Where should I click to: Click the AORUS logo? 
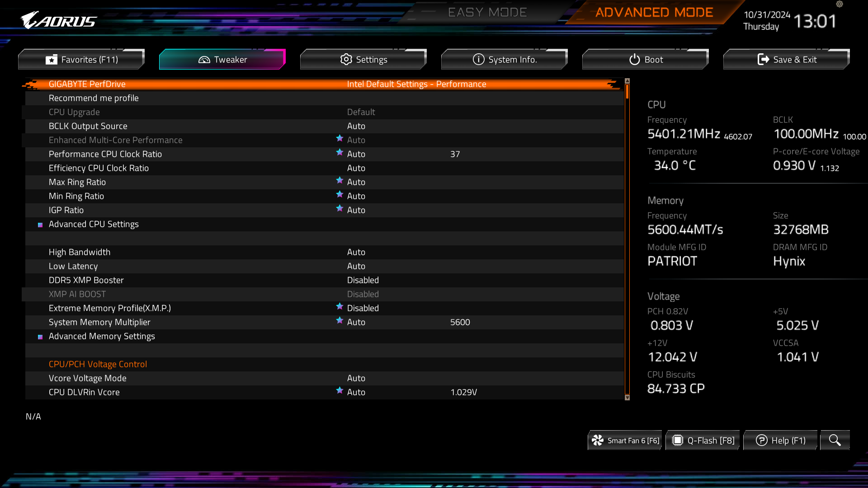point(59,20)
